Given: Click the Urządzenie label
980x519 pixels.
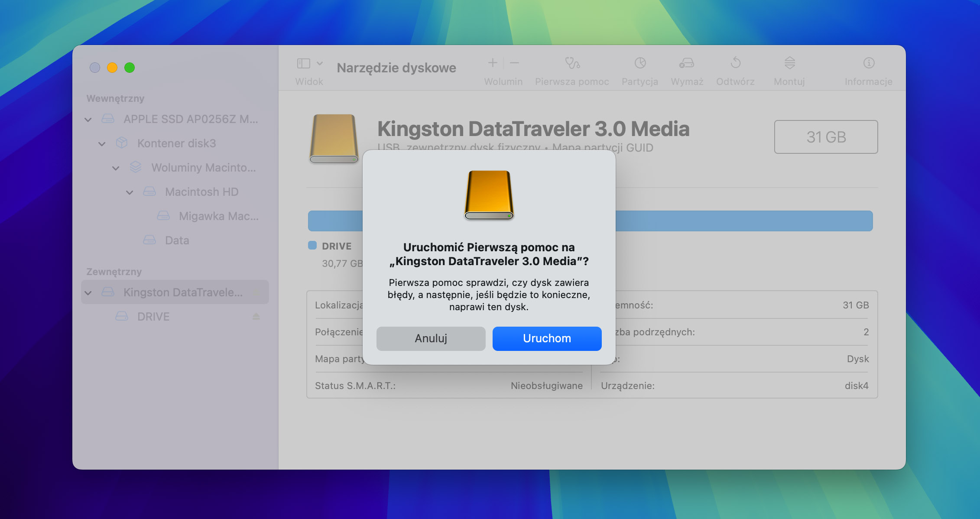Looking at the screenshot, I should click(x=628, y=386).
